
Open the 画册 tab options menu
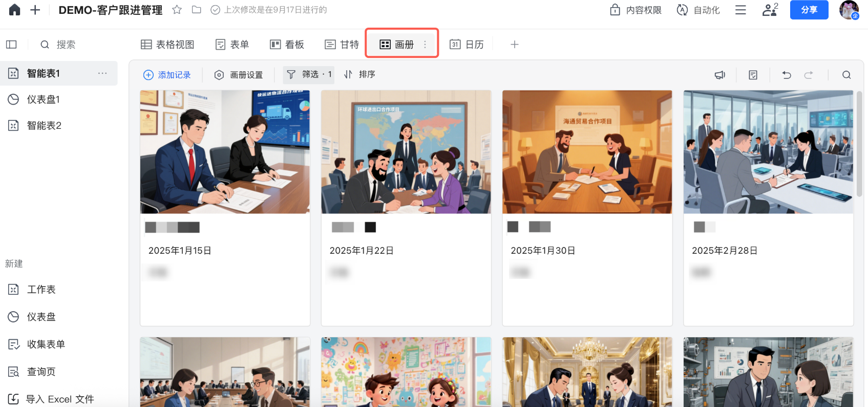425,45
